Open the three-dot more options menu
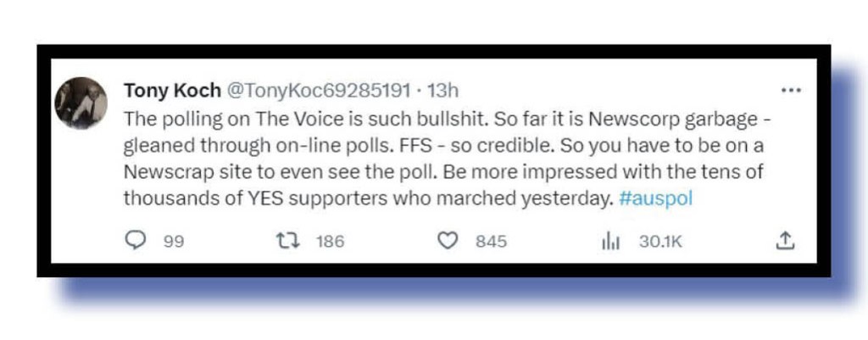The image size is (868, 340). 790,90
